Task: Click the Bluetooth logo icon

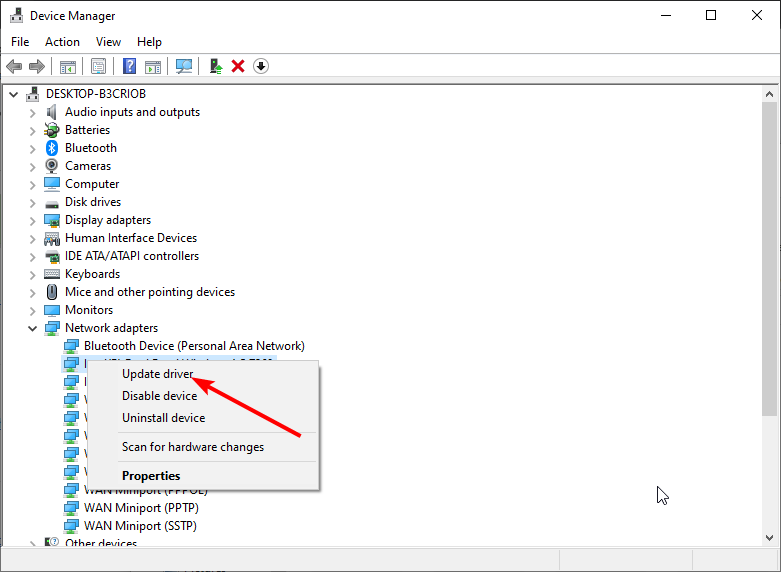Action: point(52,148)
